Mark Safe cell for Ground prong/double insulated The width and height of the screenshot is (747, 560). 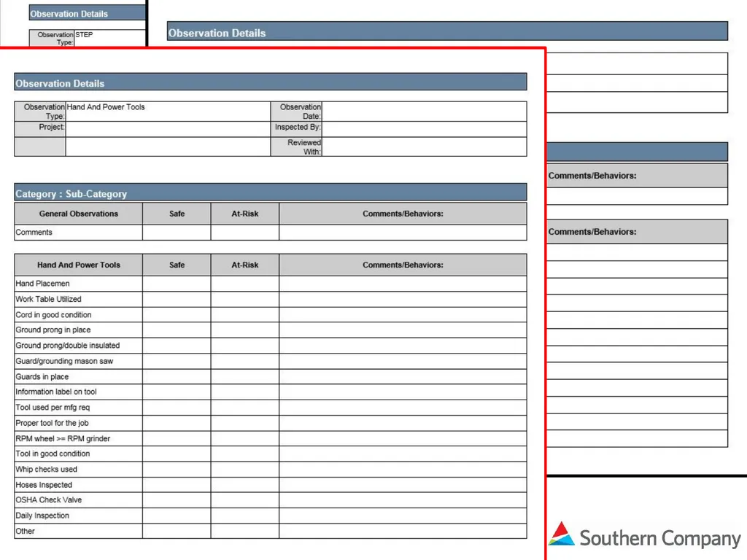tap(177, 346)
